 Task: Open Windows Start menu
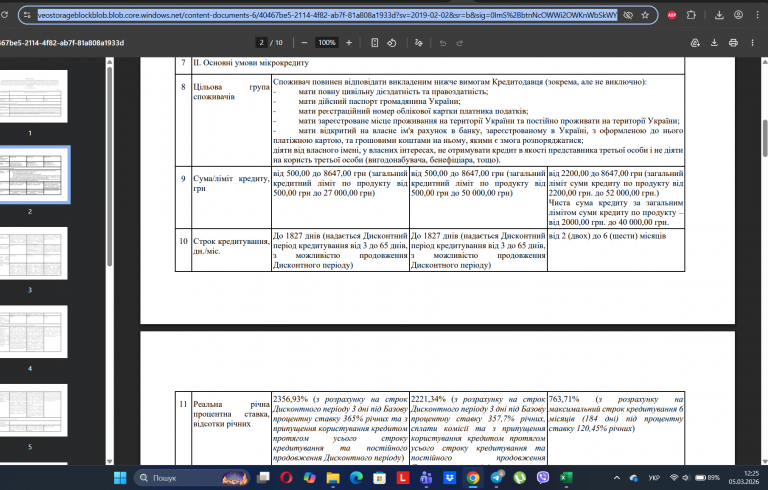120,477
